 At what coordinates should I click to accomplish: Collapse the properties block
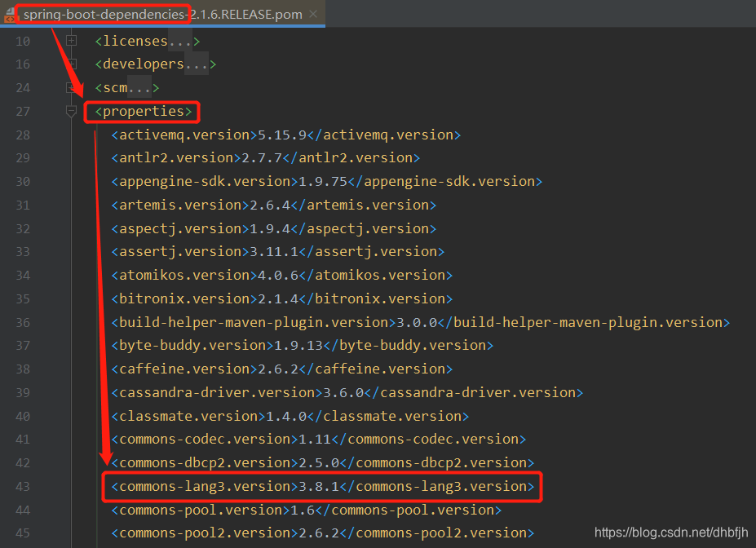tap(71, 112)
